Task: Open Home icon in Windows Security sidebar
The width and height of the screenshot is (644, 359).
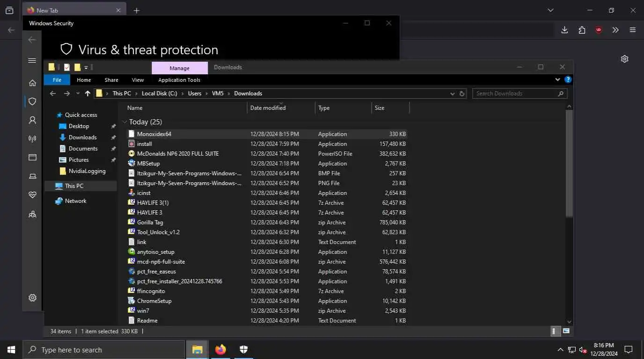Action: coord(32,83)
